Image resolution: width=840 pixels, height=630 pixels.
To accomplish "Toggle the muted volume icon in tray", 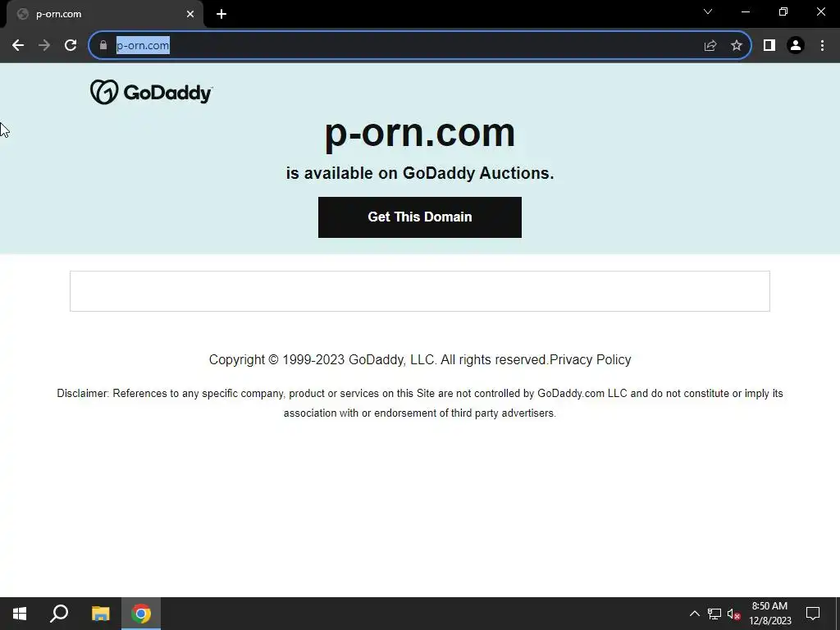I will [x=733, y=614].
